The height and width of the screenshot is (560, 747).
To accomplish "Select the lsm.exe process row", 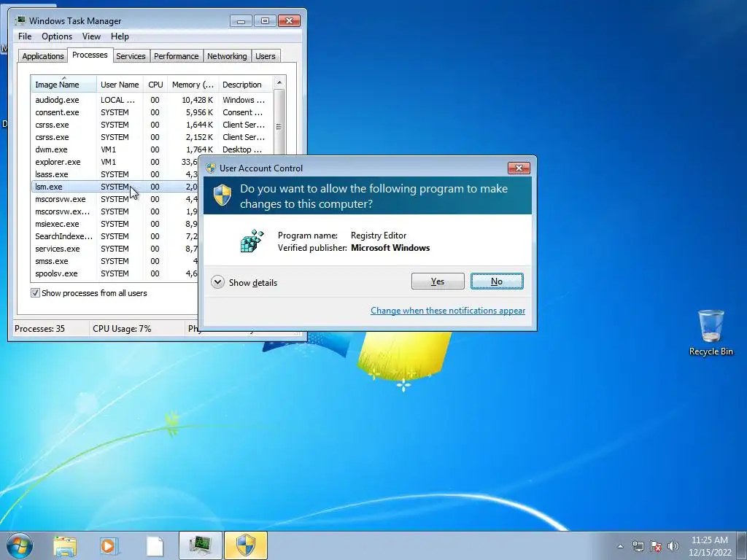I will 115,187.
